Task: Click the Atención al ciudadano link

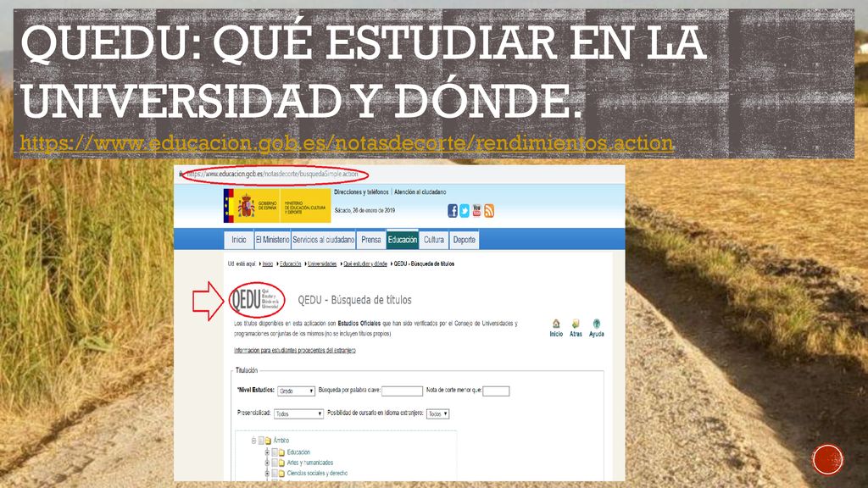Action: click(x=420, y=192)
